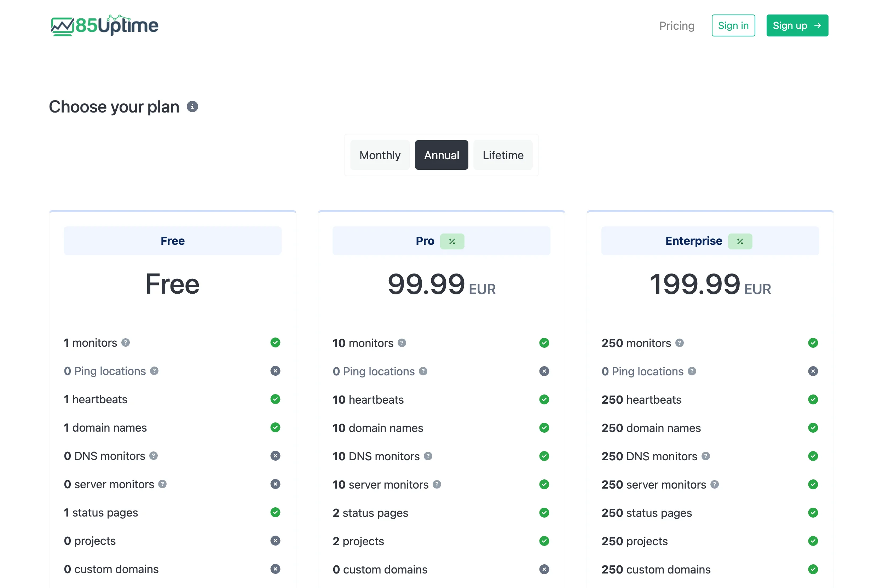The height and width of the screenshot is (588, 883).
Task: Click the green checkmark for Enterprise 250 monitors
Action: 813,343
